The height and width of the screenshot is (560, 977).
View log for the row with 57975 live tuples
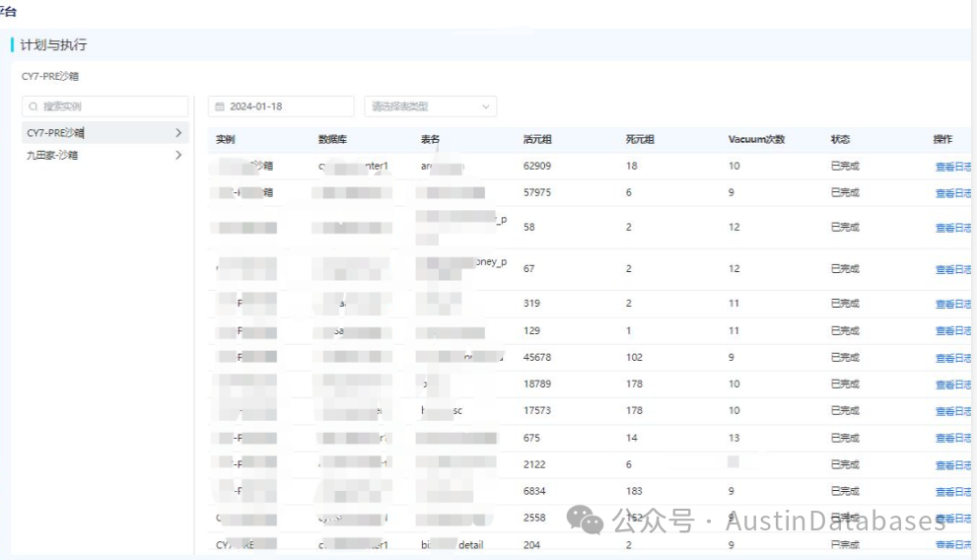tap(952, 193)
